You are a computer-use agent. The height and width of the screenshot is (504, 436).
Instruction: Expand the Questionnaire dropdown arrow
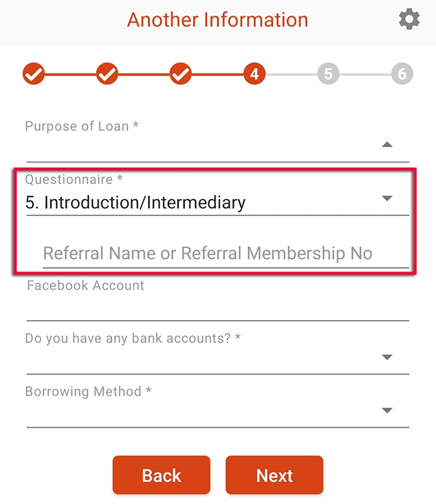388,198
